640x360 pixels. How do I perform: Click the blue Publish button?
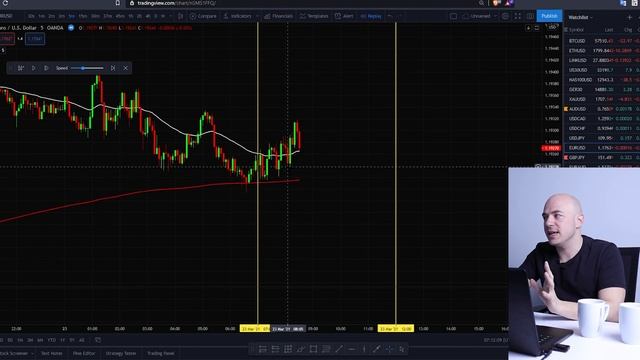pyautogui.click(x=549, y=16)
